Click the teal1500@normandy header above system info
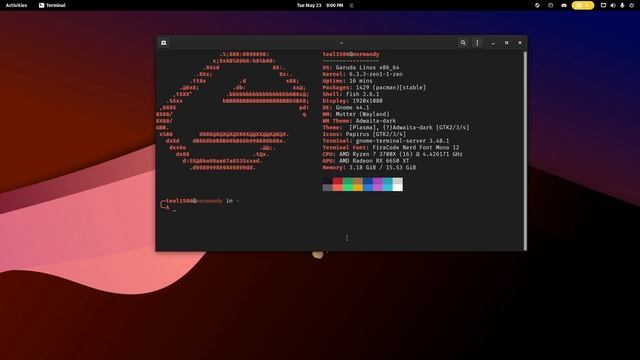 [x=351, y=54]
